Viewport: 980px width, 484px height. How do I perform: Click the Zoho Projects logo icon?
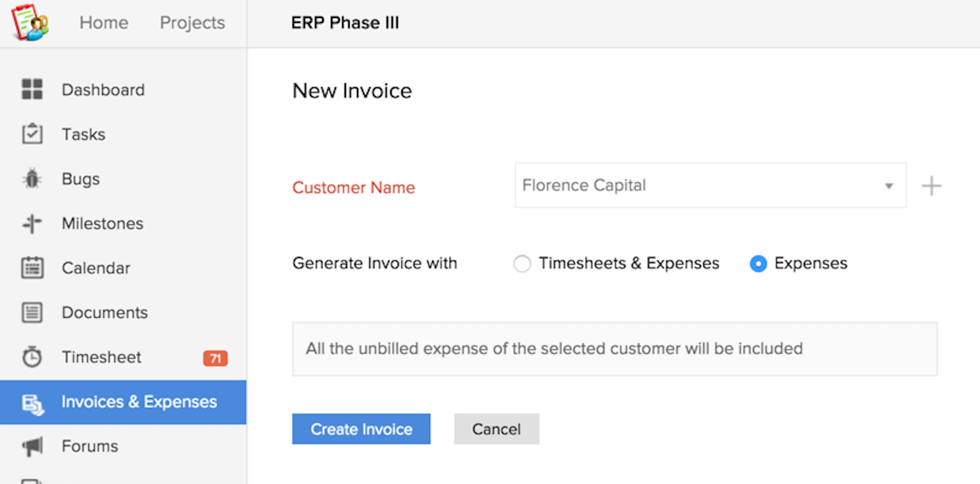pos(30,23)
